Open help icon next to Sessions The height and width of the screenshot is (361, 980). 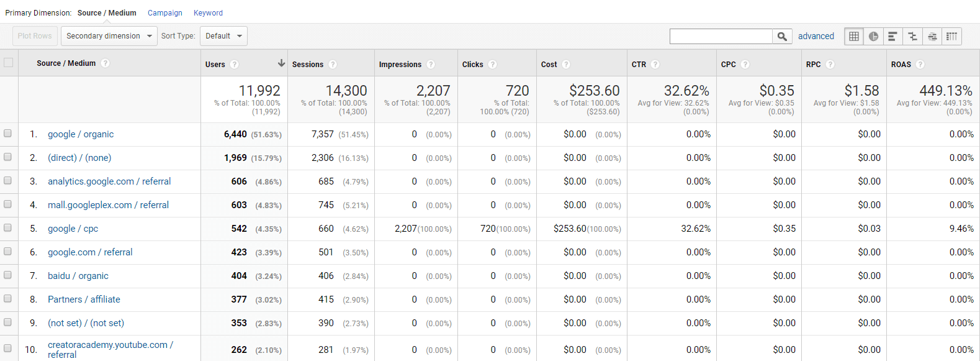click(x=333, y=64)
